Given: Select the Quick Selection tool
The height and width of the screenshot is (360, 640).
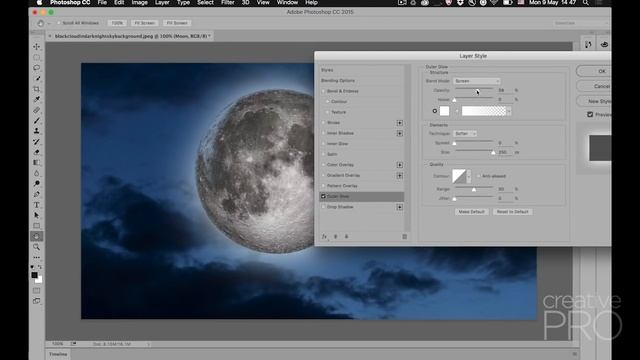Looking at the screenshot, I should (x=37, y=78).
